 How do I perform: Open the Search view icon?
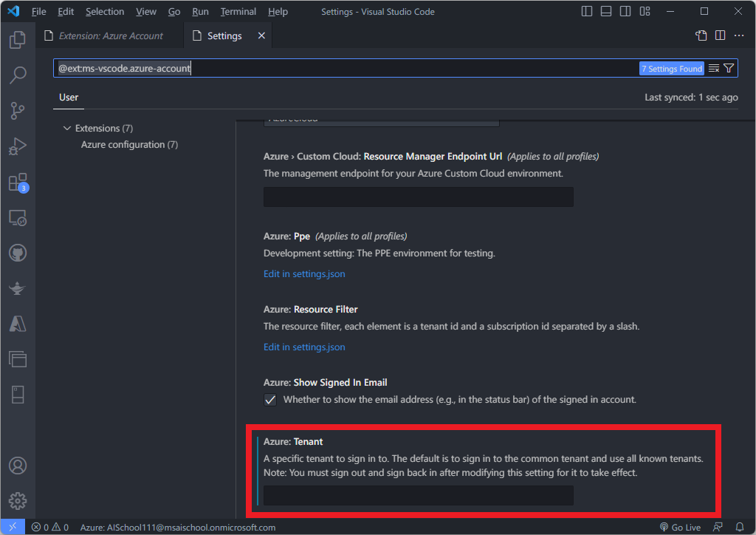coord(18,75)
